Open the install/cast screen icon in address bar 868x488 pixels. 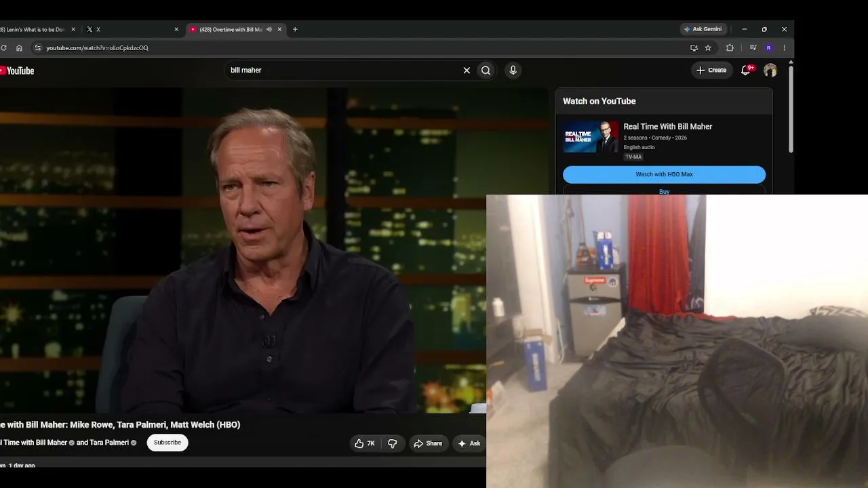pos(694,48)
